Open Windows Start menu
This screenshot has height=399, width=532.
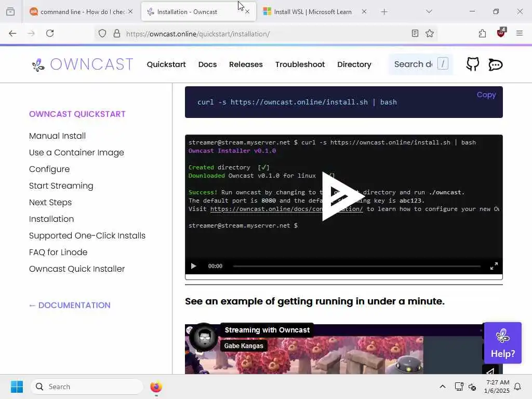coord(17,387)
